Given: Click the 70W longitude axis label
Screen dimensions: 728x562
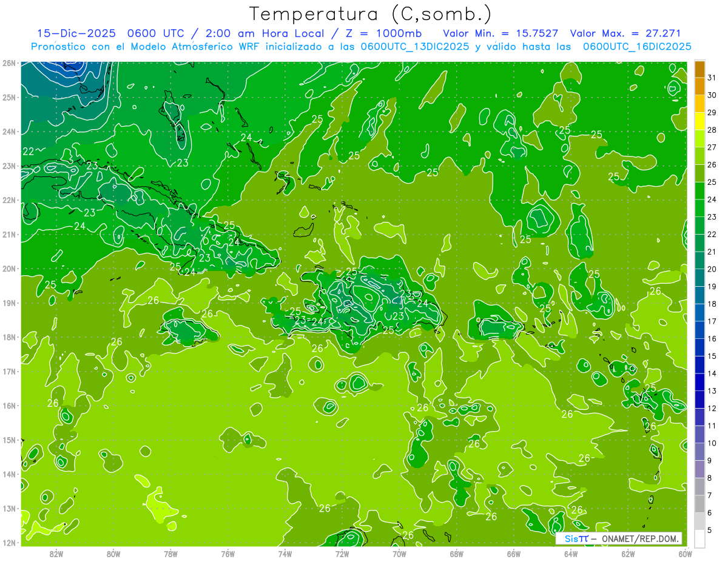Looking at the screenshot, I should 399,554.
